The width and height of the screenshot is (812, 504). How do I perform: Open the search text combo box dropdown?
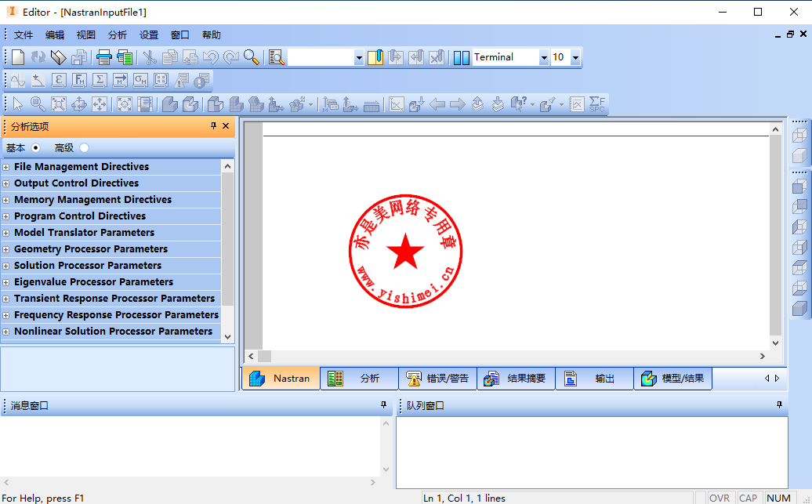click(359, 57)
